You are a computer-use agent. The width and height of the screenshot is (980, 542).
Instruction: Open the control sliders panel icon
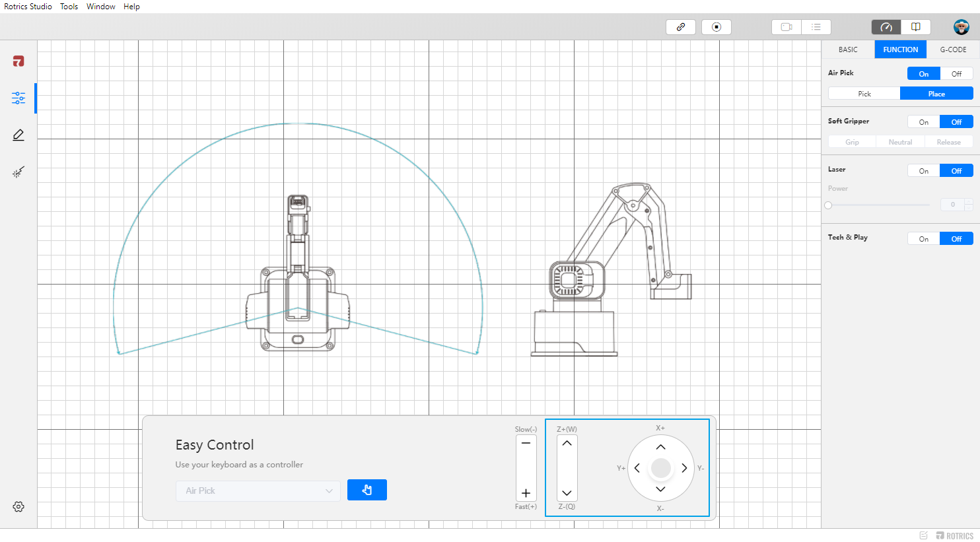coord(18,98)
